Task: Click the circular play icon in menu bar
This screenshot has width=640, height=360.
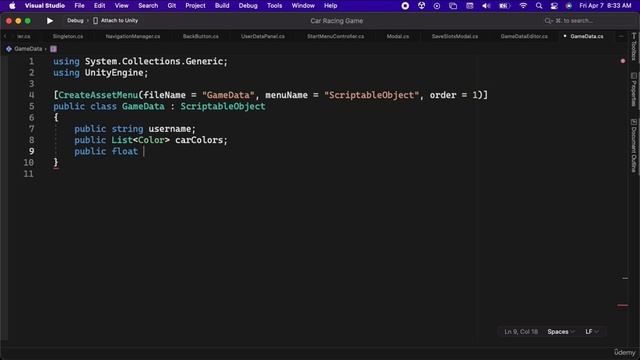Action: coord(437,6)
